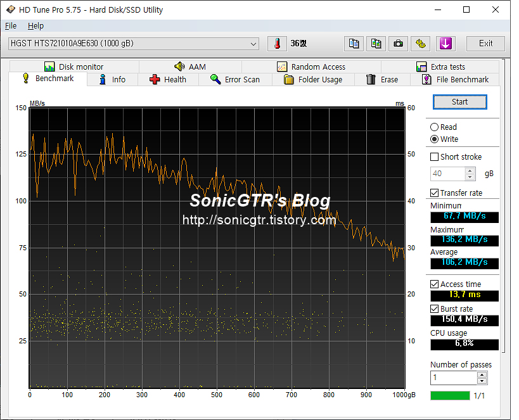
Task: Increase the number of passes
Action: pos(482,374)
